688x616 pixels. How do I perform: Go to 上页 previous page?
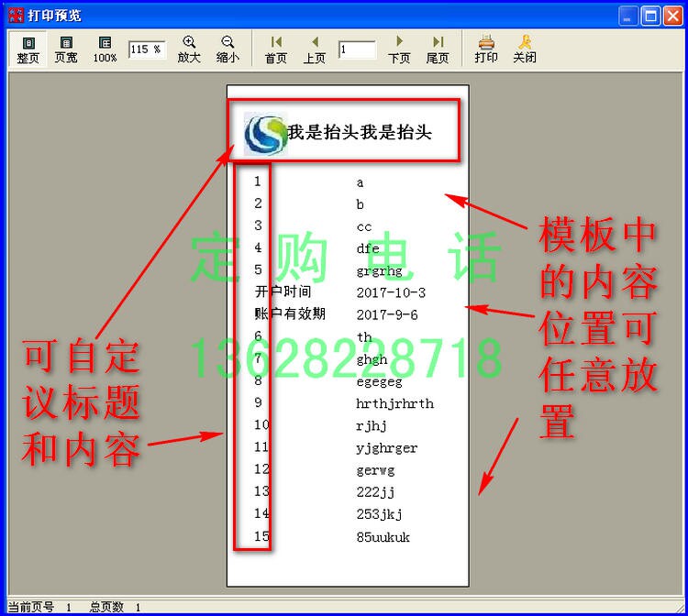click(x=315, y=49)
